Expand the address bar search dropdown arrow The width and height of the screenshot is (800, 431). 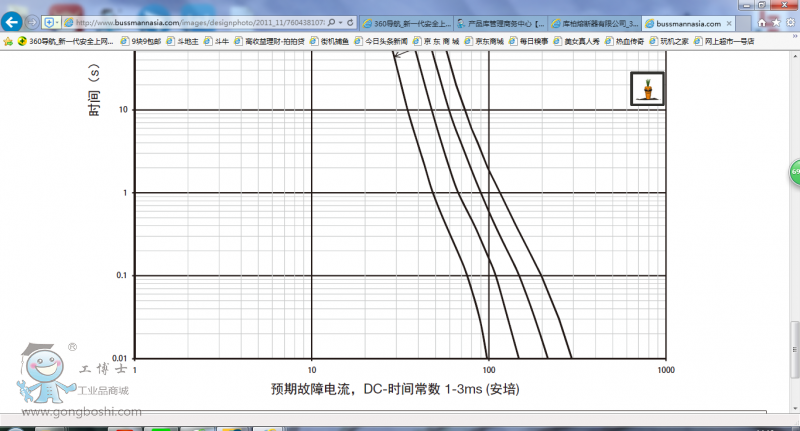point(341,22)
